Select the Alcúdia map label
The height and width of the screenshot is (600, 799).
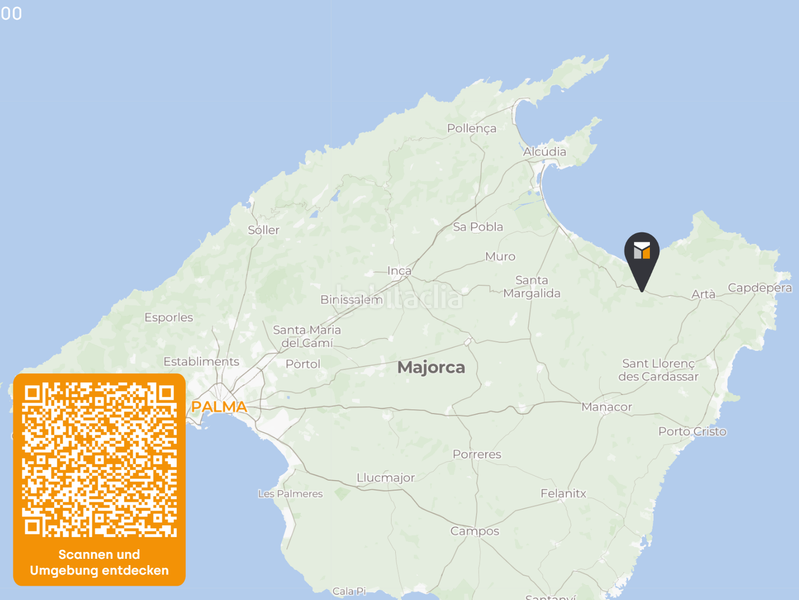click(545, 151)
